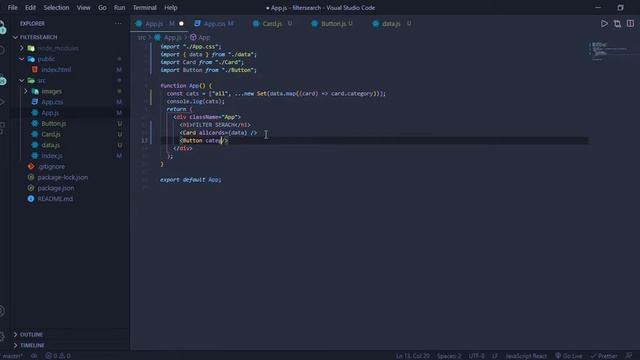Click the notifications bell icon in status bar
The width and height of the screenshot is (640, 360).
pyautogui.click(x=629, y=356)
